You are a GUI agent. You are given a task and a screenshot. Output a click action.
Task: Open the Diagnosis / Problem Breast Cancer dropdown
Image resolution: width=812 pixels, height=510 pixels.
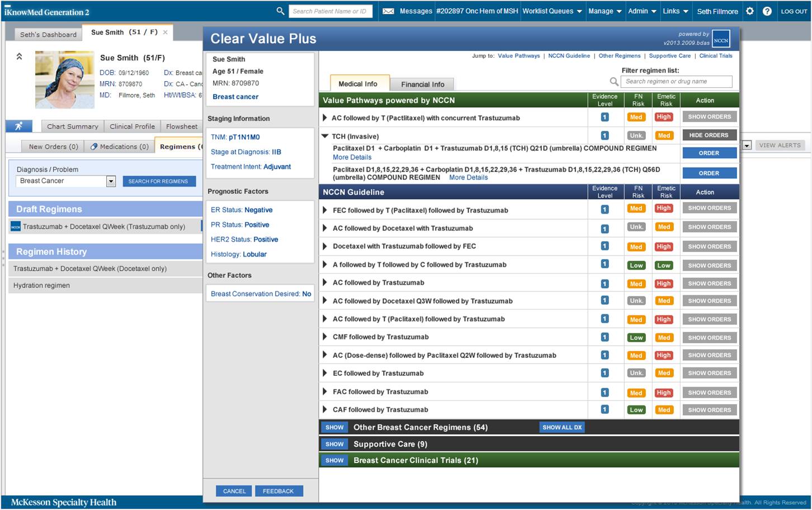tap(111, 181)
